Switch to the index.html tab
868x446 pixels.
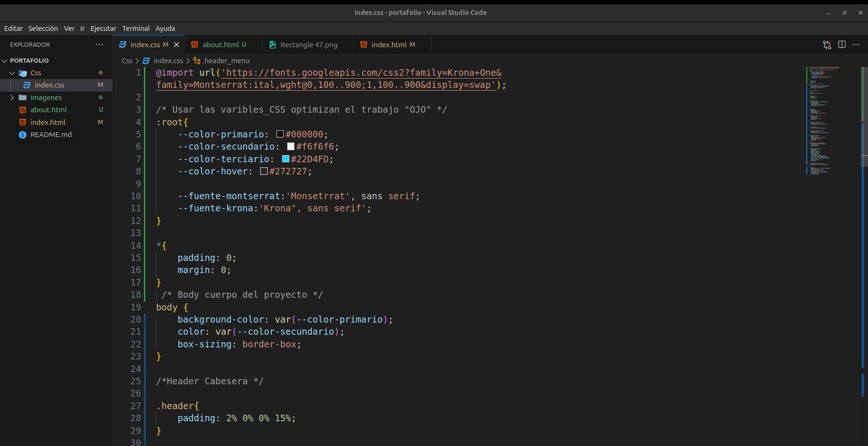pyautogui.click(x=392, y=44)
